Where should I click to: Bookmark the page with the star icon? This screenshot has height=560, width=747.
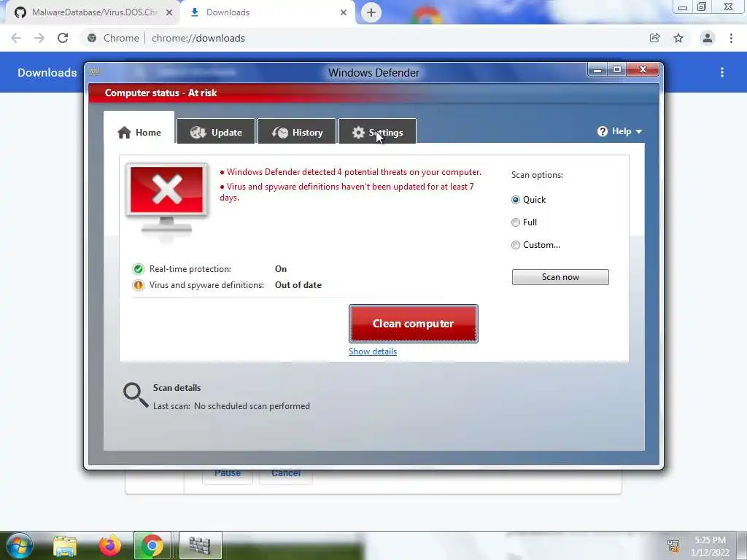[x=678, y=38]
